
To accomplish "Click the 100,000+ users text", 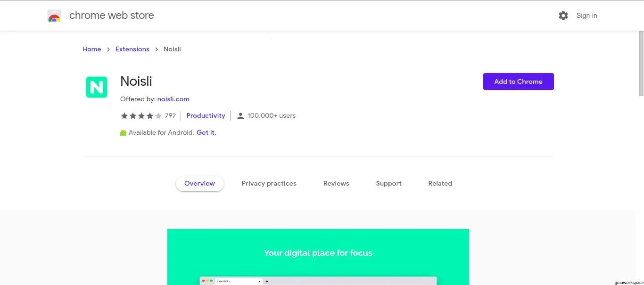I will click(x=272, y=115).
